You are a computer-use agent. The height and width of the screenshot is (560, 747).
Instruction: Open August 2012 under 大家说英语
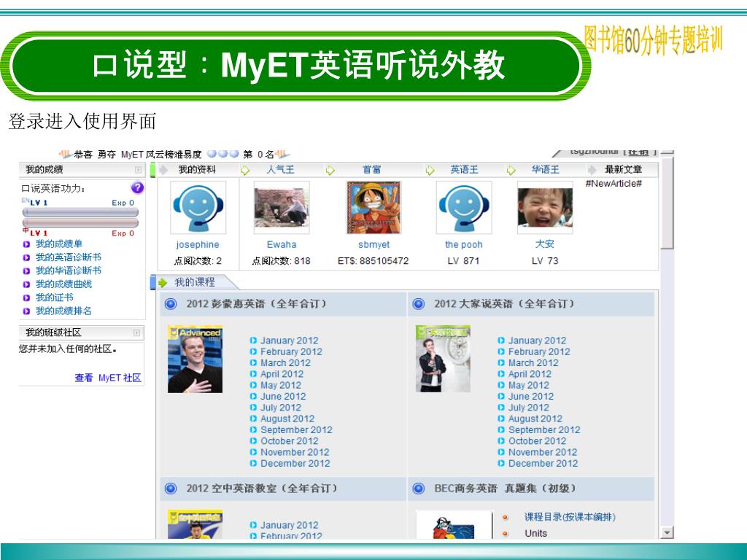pos(535,419)
